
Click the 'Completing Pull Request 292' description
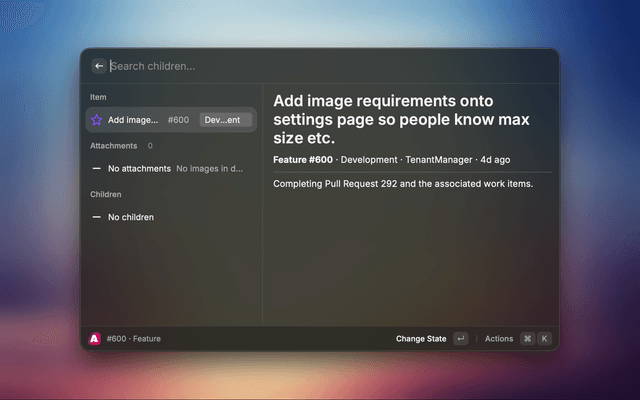(x=403, y=184)
